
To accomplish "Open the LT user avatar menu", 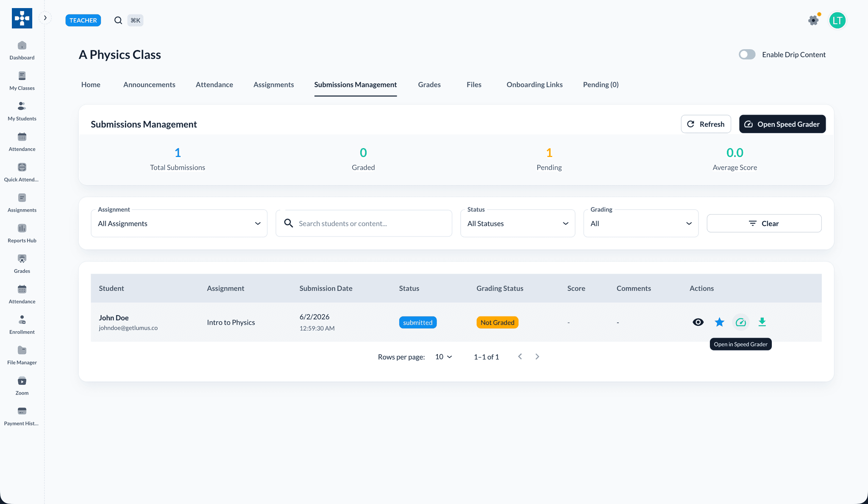I will click(837, 20).
